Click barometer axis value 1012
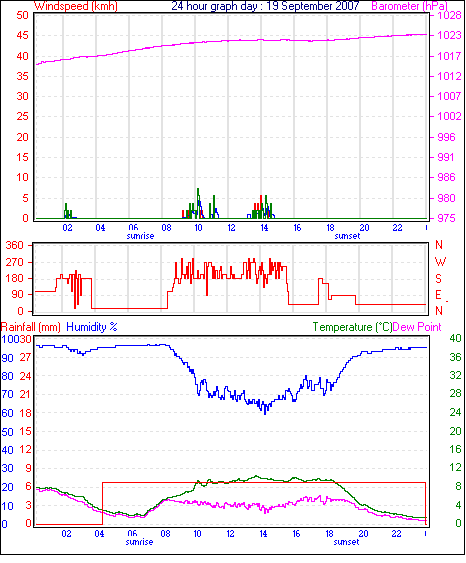The width and height of the screenshot is (466, 563). coord(449,76)
